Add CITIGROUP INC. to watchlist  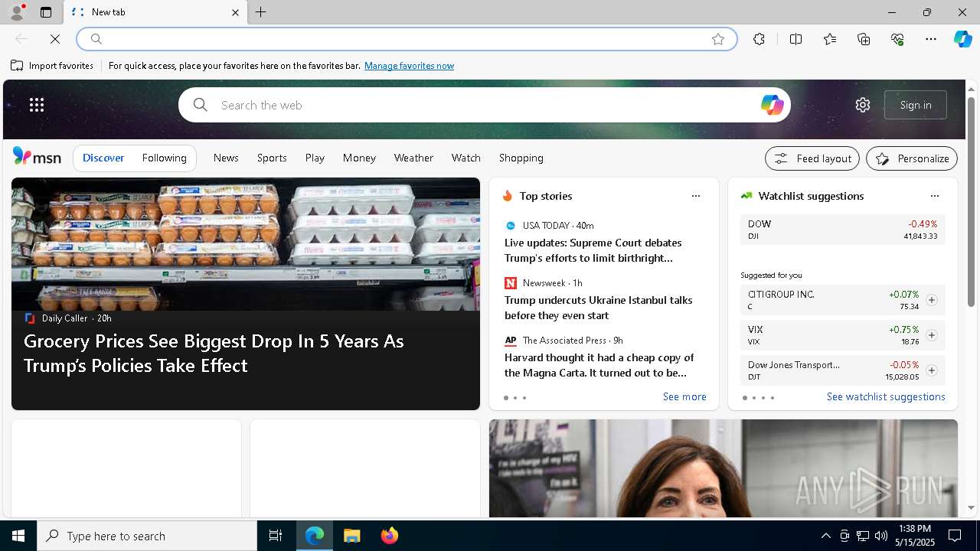click(932, 300)
